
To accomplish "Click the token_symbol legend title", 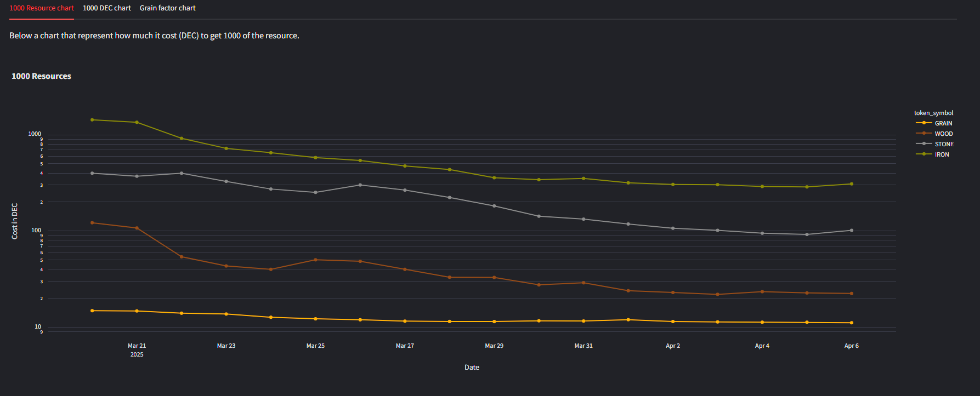I will click(933, 113).
